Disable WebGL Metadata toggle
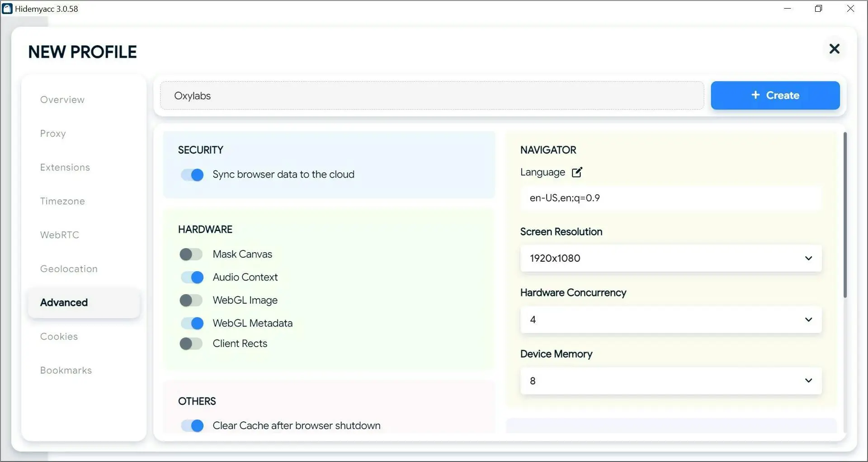 click(192, 323)
